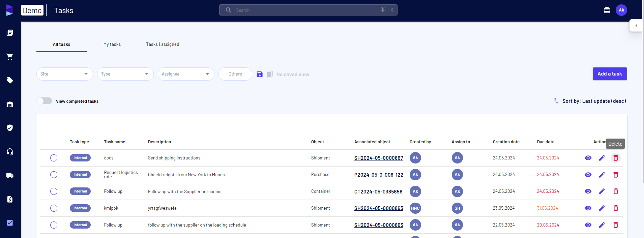Click the app logo icon

[10, 10]
